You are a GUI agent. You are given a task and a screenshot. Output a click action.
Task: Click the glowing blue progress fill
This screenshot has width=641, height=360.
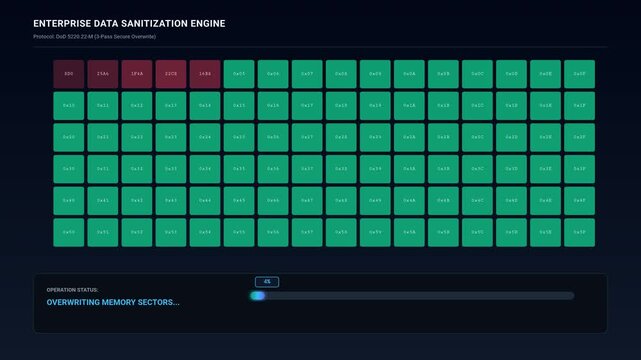[258, 295]
